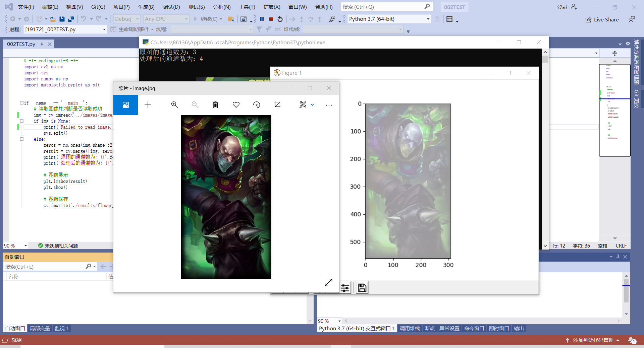This screenshot has height=348, width=644.
Task: Enter full screen in the Photos window
Action: pos(328,283)
